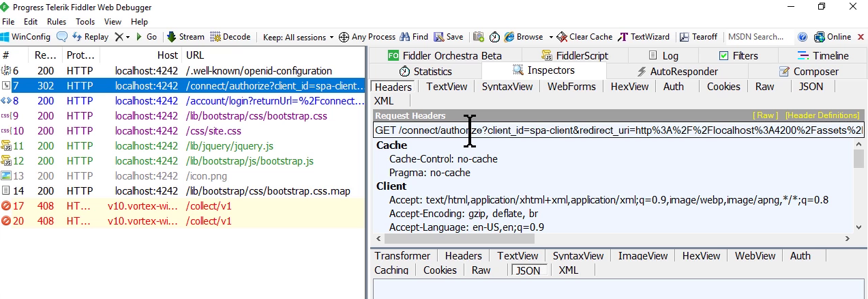
Task: Switch to the Statistics tab
Action: tap(425, 71)
